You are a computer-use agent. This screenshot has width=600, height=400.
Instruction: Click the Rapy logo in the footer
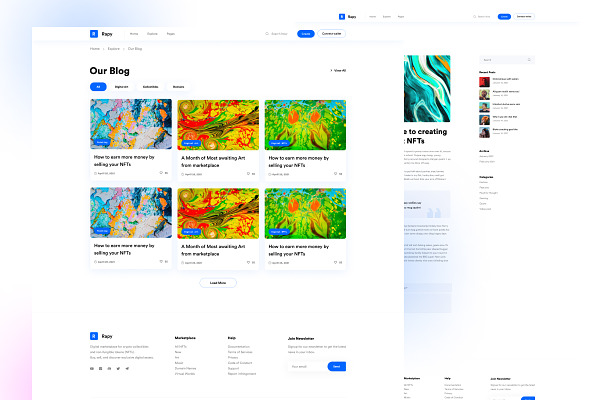coord(101,336)
